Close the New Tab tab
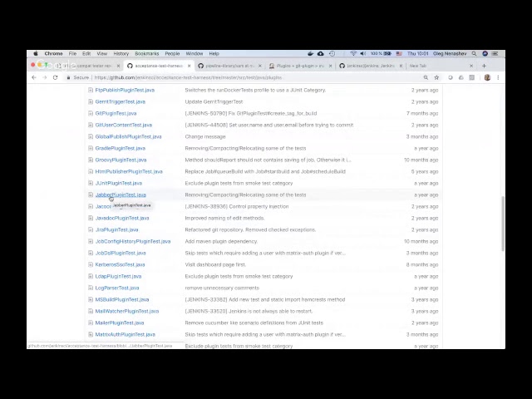This screenshot has height=399, width=532. point(471,66)
